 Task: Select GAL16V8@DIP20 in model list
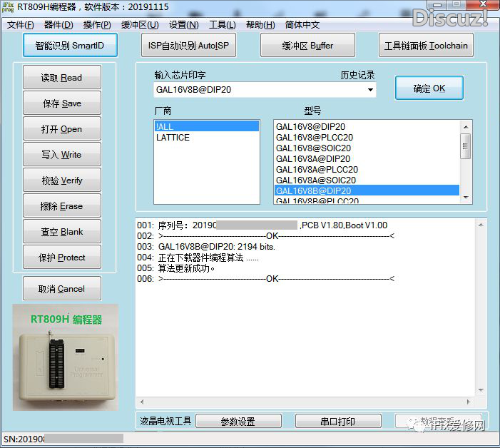(x=367, y=126)
